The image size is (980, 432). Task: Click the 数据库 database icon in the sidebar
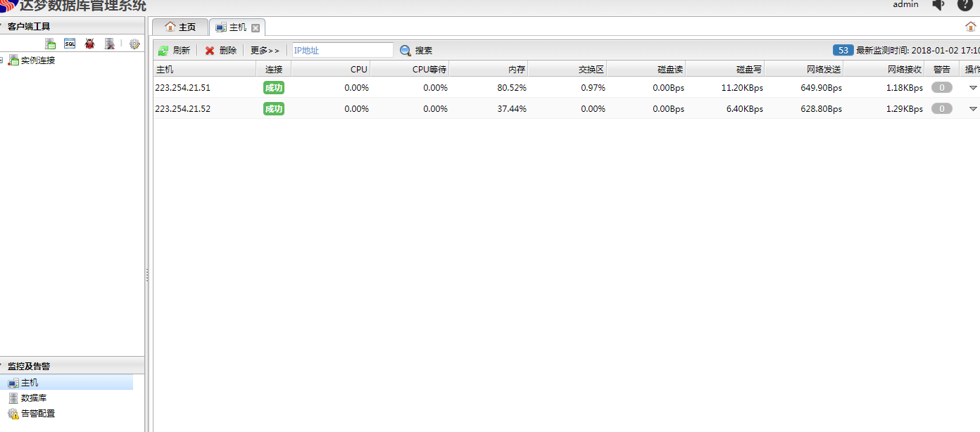13,398
